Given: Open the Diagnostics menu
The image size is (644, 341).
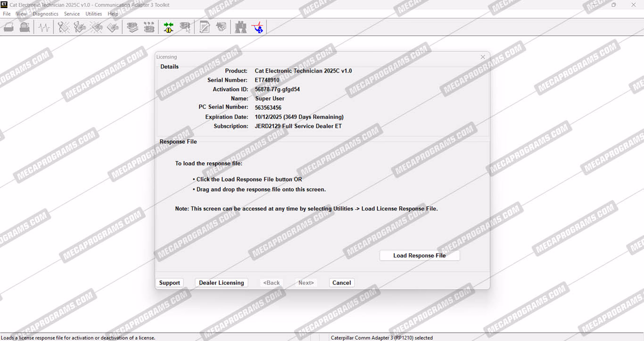Looking at the screenshot, I should (45, 14).
